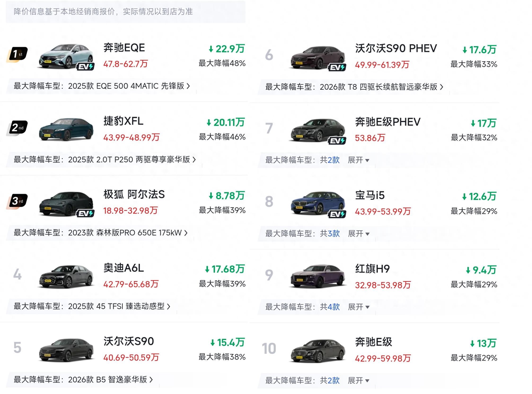Click the 奥迪A6L car thumbnail
The image size is (532, 394).
pos(66,276)
